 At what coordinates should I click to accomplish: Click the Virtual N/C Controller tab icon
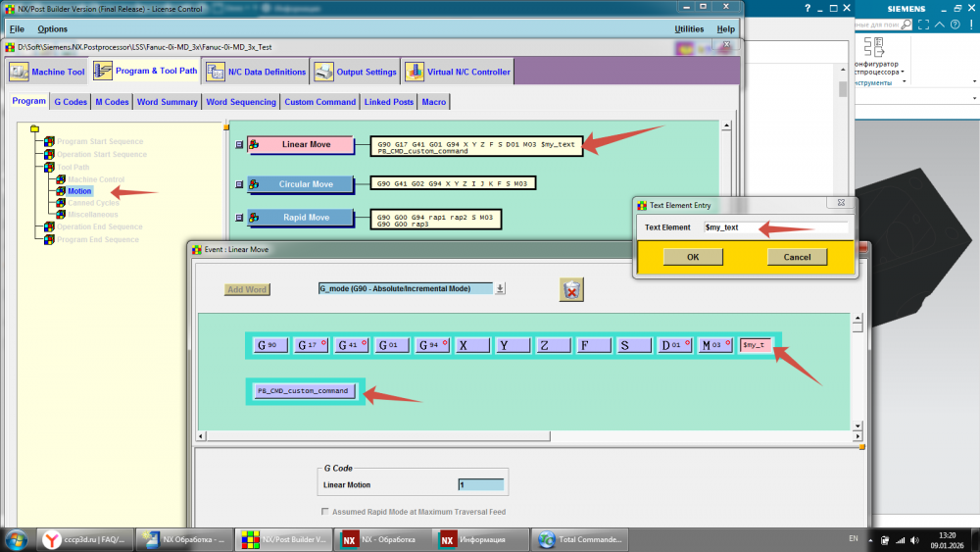[416, 72]
